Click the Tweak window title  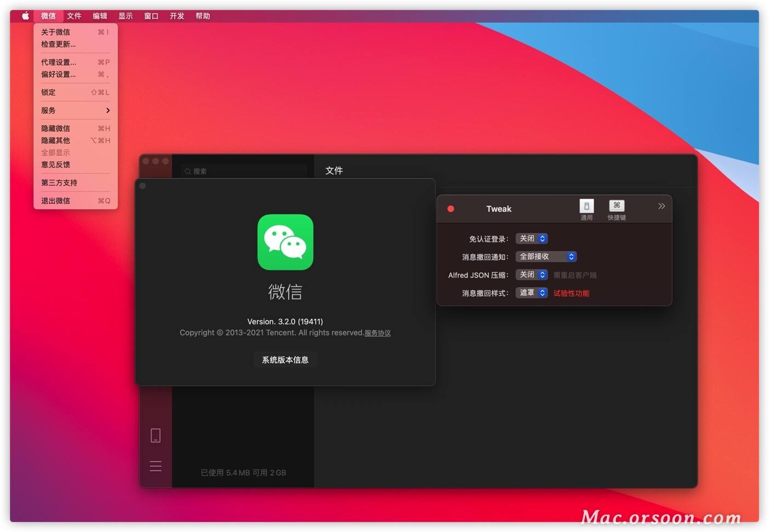pyautogui.click(x=499, y=209)
